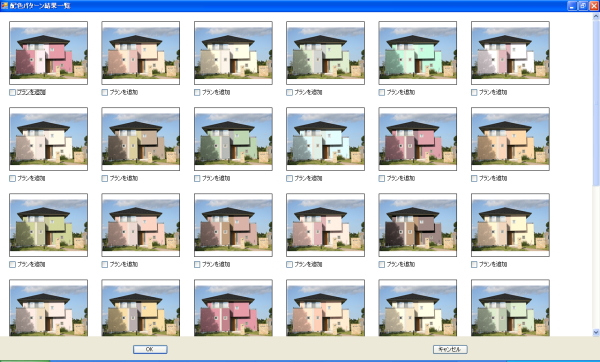Viewport: 600px width, 362px height.
Task: Choose the rose pink house in bottom row
Action: [x=233, y=308]
